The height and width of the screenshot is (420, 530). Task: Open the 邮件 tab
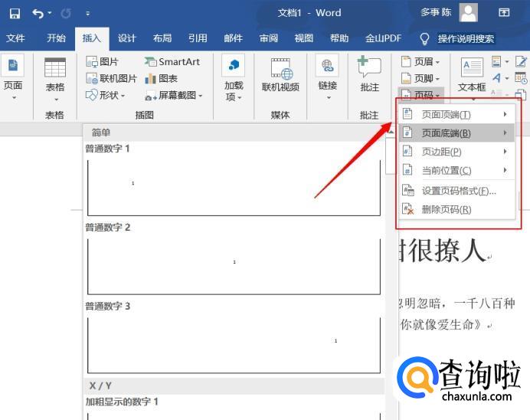pos(234,38)
